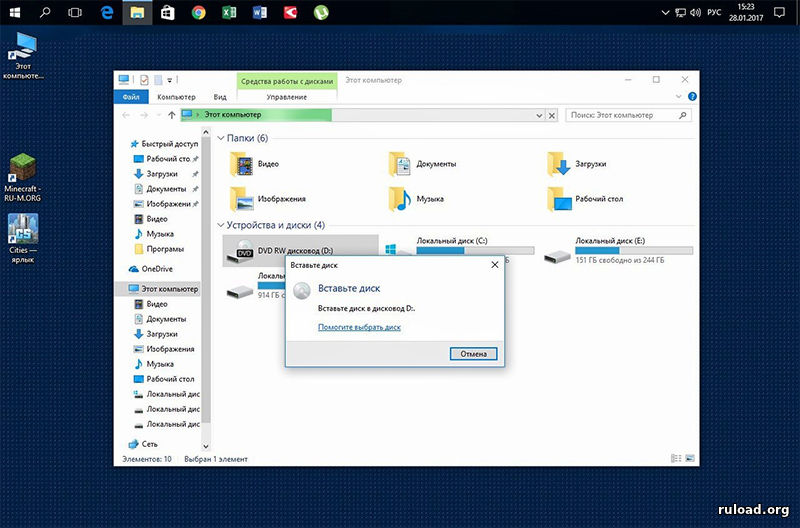Screen dimensions: 800x528
Task: Open the Компьютер ribbon tab
Action: click(176, 97)
